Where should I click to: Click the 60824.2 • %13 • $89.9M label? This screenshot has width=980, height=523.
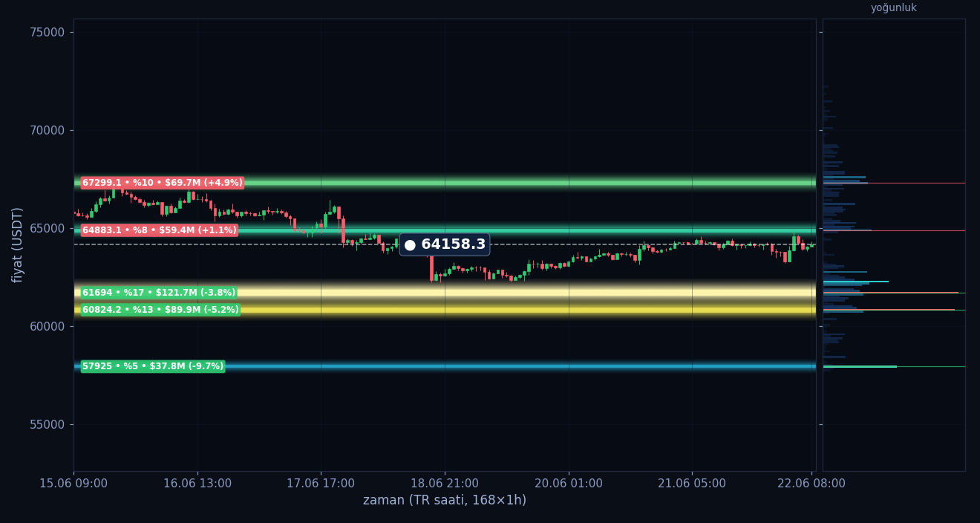tap(160, 310)
